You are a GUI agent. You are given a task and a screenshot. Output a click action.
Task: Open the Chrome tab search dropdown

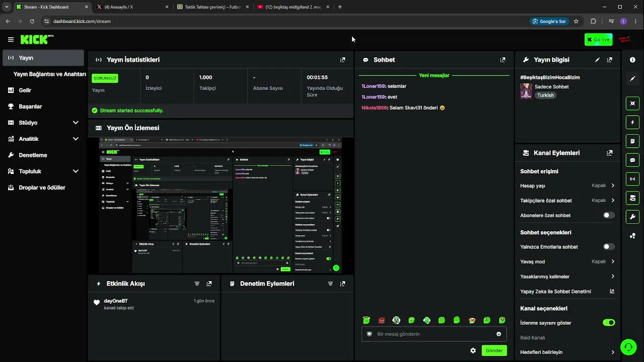click(7, 7)
